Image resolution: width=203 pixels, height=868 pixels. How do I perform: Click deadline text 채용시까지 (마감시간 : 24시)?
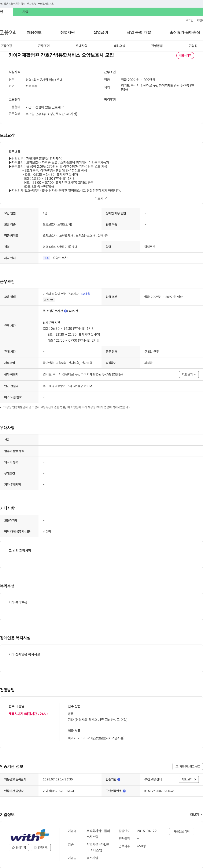tap(28, 714)
